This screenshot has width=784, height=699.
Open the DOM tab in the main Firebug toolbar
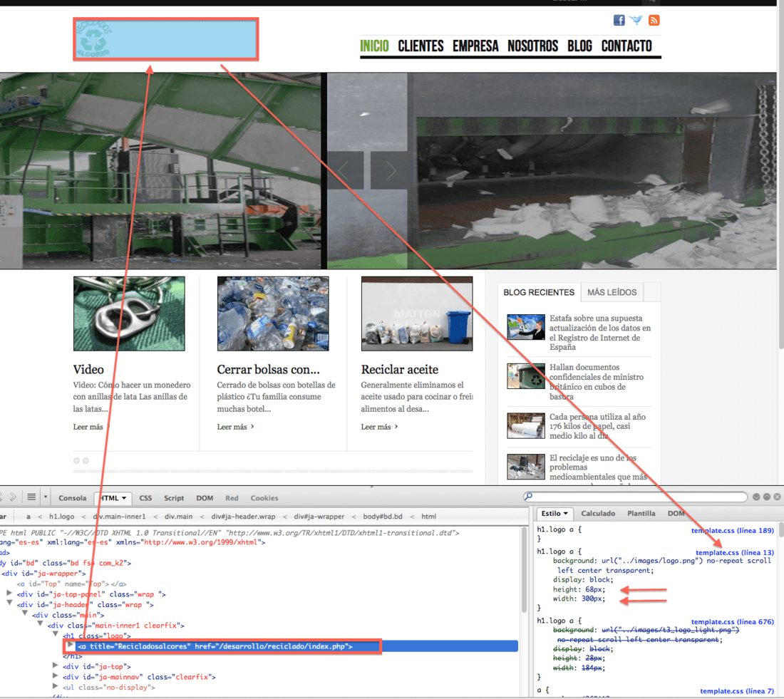[205, 498]
